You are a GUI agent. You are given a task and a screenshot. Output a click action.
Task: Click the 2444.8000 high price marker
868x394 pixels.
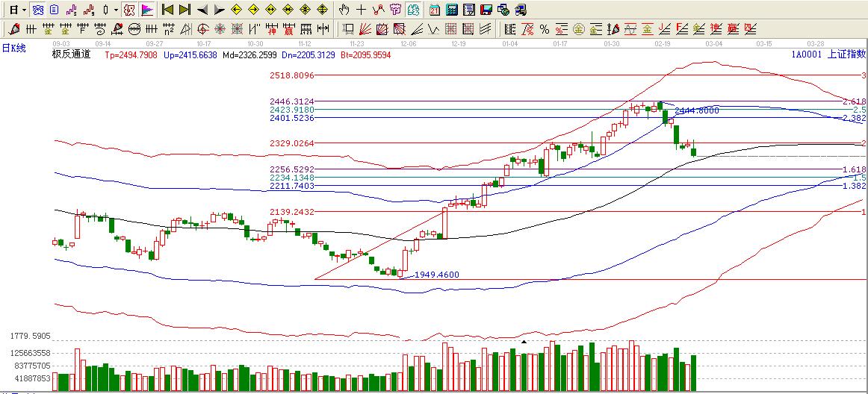tap(696, 110)
